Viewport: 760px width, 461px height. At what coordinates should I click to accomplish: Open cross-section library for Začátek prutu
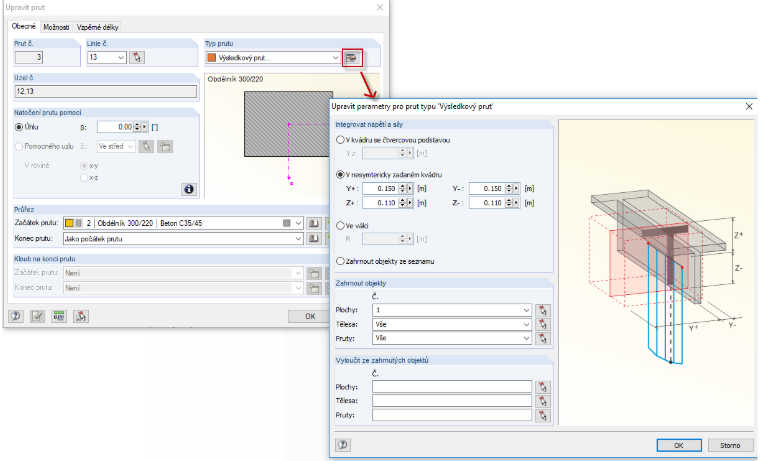[314, 223]
